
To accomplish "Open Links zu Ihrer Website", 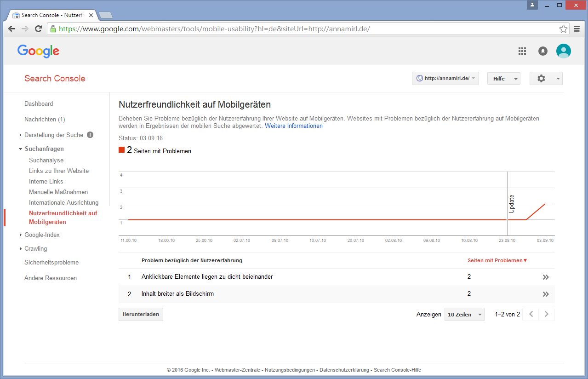I will (59, 171).
